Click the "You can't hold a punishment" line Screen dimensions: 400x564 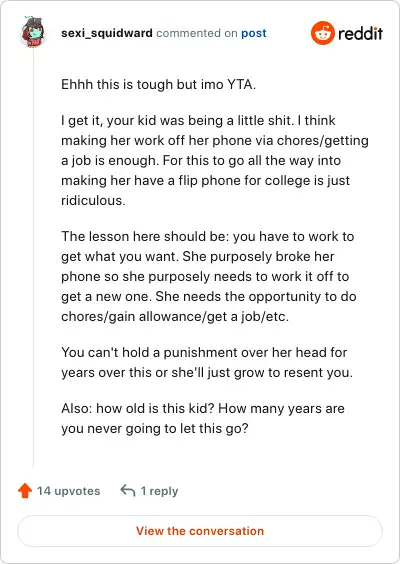point(204,352)
